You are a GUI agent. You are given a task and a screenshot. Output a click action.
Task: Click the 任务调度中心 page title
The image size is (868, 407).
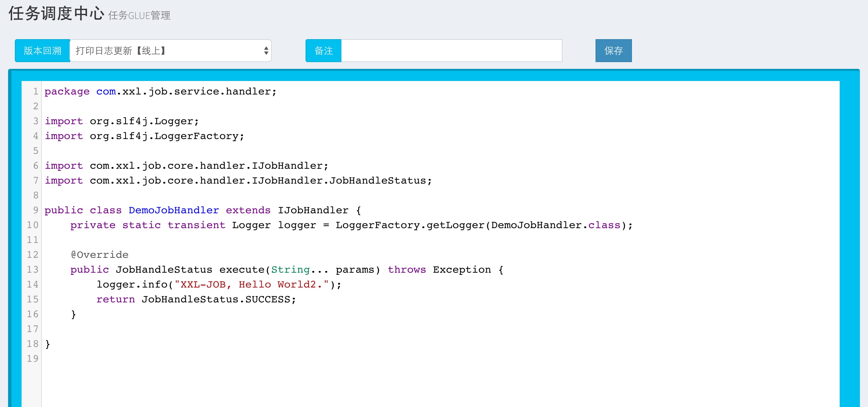point(56,13)
